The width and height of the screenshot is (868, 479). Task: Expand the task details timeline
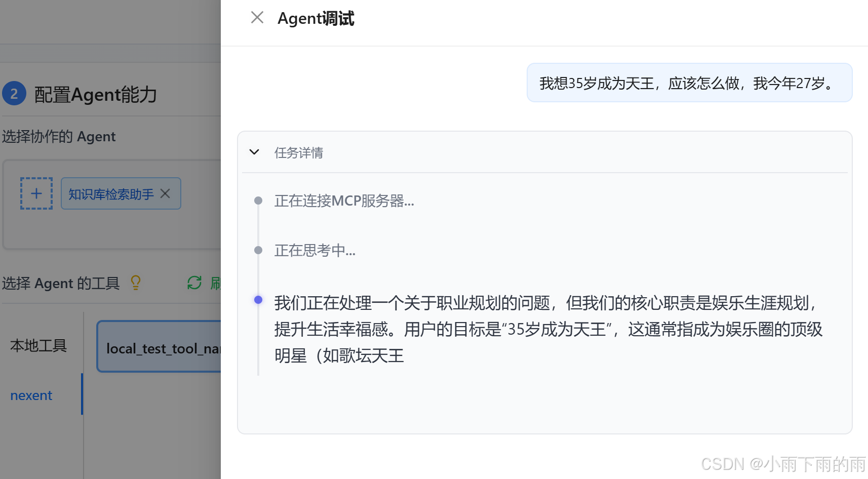click(x=254, y=152)
